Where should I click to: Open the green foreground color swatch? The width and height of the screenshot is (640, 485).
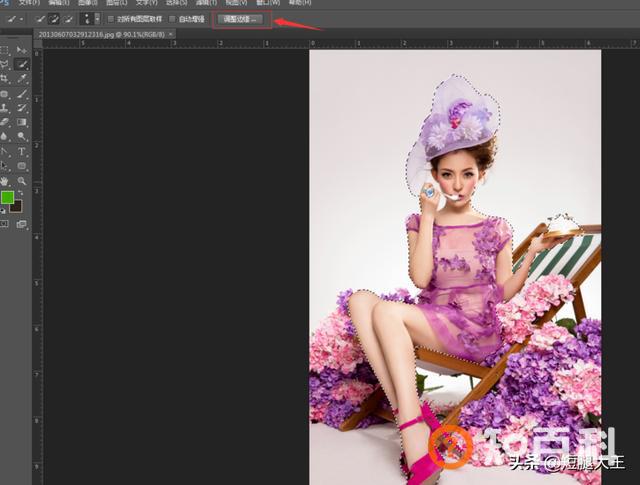tap(7, 198)
